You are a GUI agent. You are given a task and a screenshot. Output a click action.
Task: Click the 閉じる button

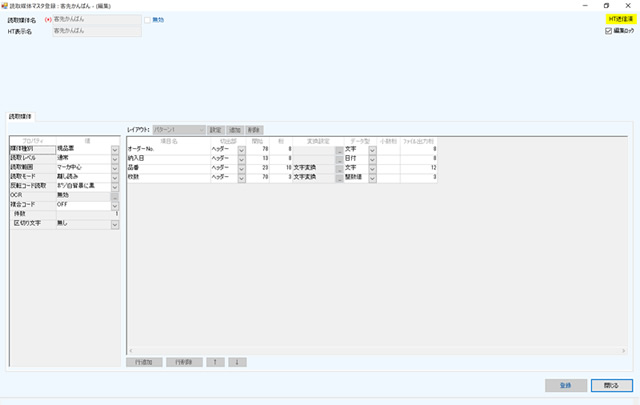[x=612, y=385]
